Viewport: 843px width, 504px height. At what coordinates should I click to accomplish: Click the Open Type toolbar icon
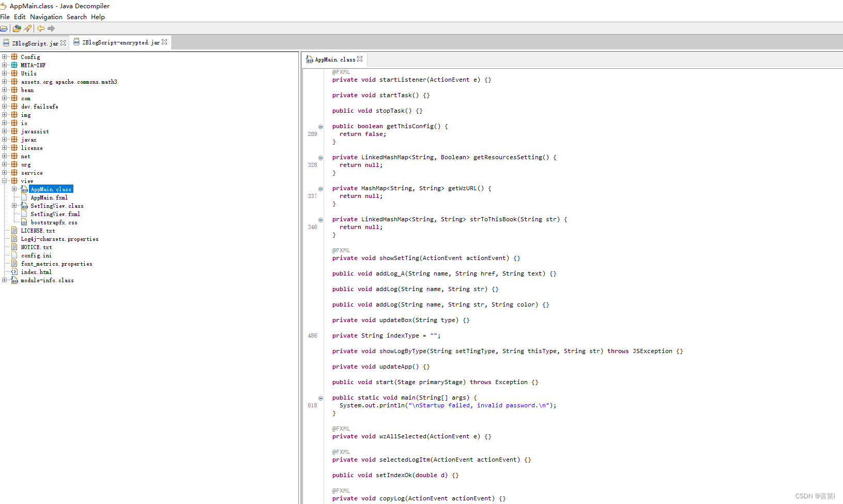[x=17, y=28]
